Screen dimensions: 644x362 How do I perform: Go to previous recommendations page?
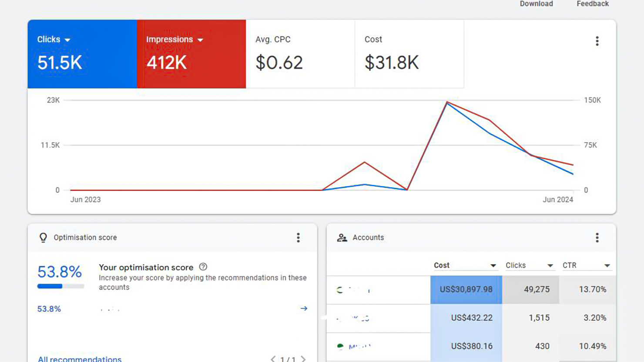273,359
